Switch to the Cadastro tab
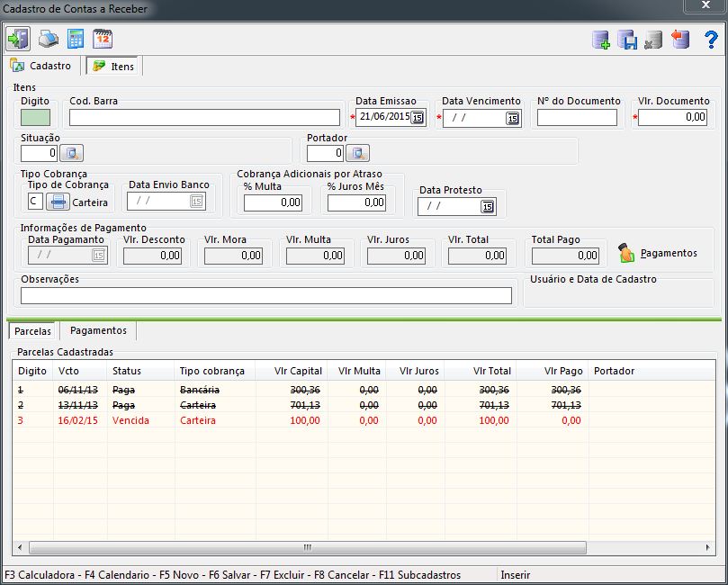This screenshot has height=585, width=728. (41, 66)
